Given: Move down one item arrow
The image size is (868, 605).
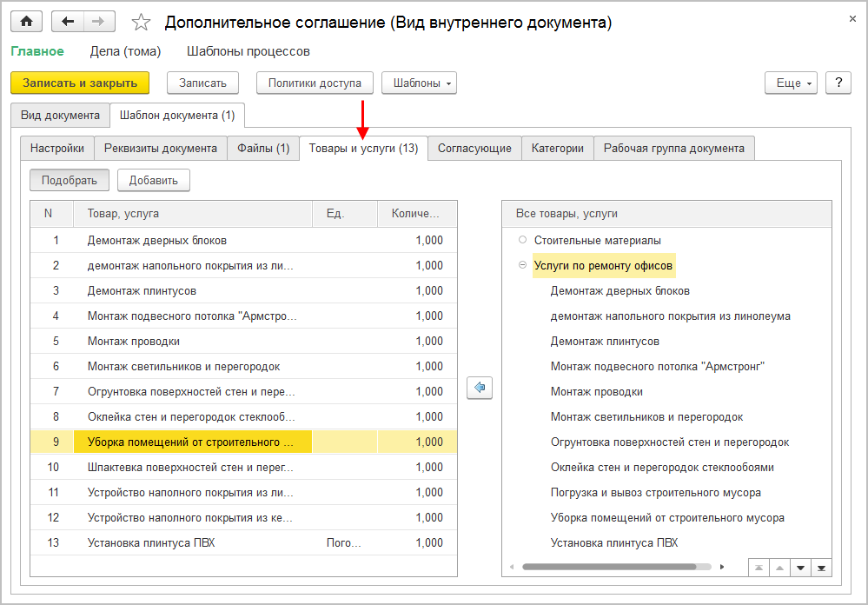Looking at the screenshot, I should click(800, 568).
